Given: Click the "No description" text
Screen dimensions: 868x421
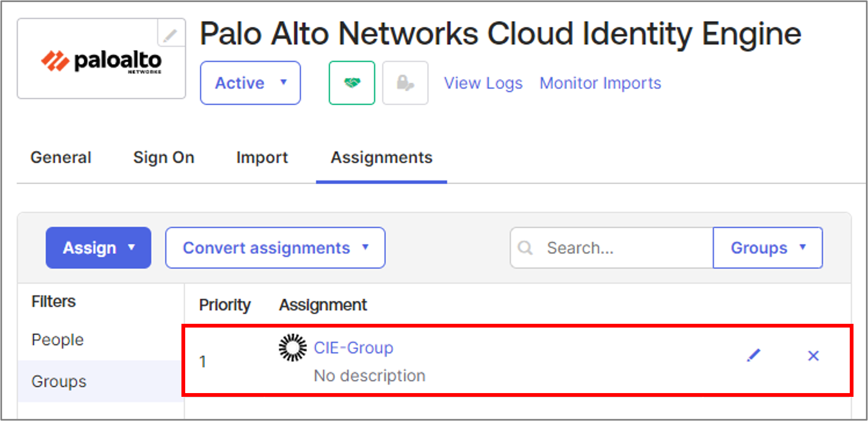Looking at the screenshot, I should pos(369,375).
